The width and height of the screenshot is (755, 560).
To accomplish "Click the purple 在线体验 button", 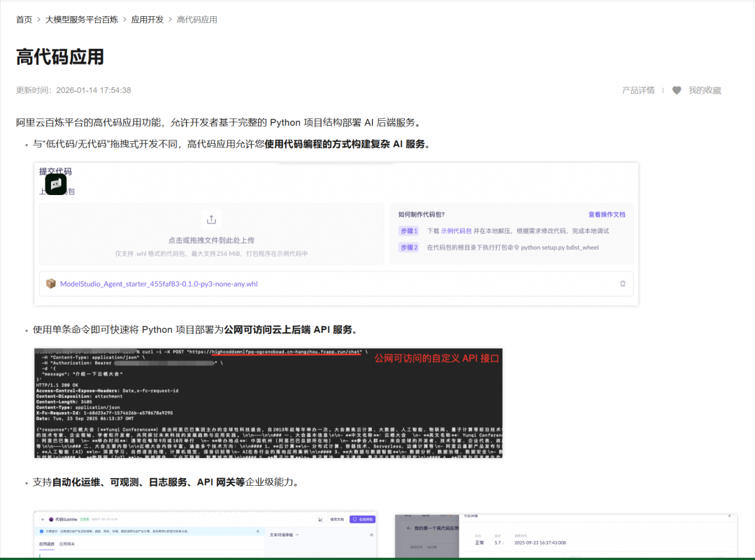I will pyautogui.click(x=363, y=519).
